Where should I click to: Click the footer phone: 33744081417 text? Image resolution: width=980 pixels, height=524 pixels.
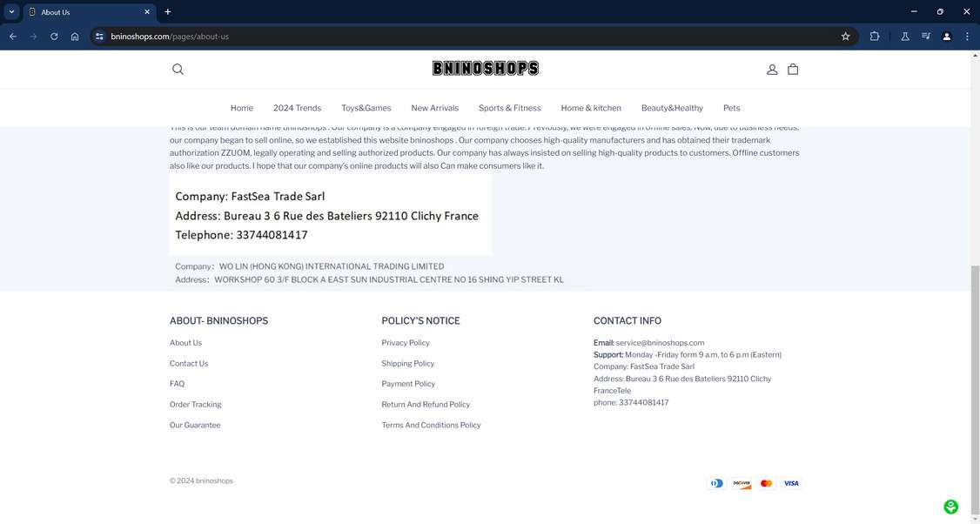631,403
